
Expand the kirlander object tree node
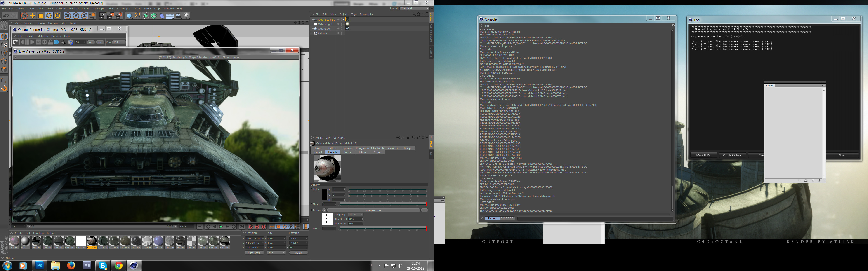(312, 33)
